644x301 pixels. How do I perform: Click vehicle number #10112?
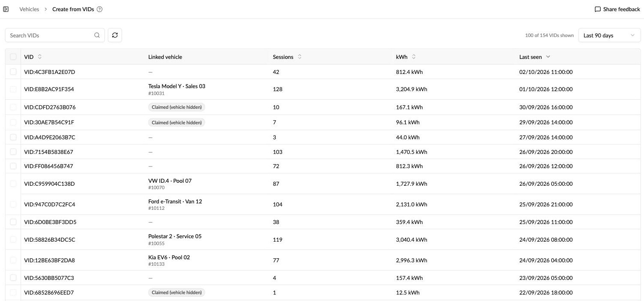(156, 208)
